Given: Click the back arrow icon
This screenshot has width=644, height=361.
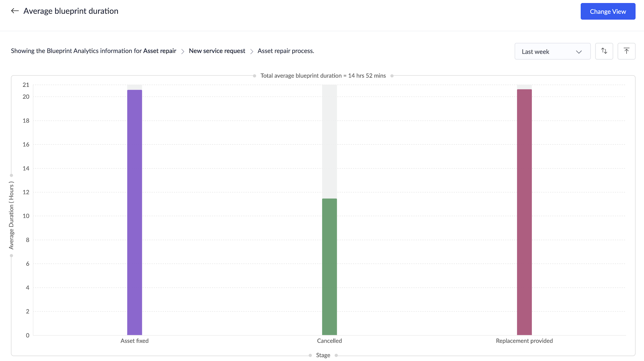Looking at the screenshot, I should tap(15, 11).
